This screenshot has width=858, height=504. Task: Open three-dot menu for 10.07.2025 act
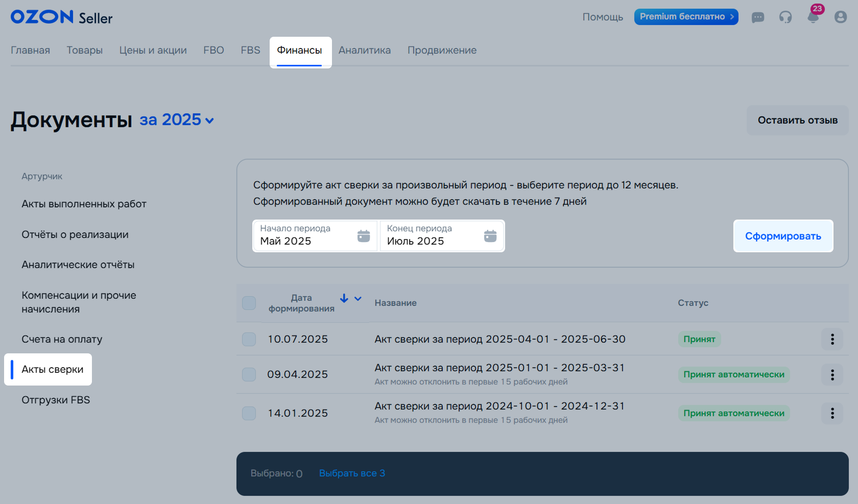point(832,339)
